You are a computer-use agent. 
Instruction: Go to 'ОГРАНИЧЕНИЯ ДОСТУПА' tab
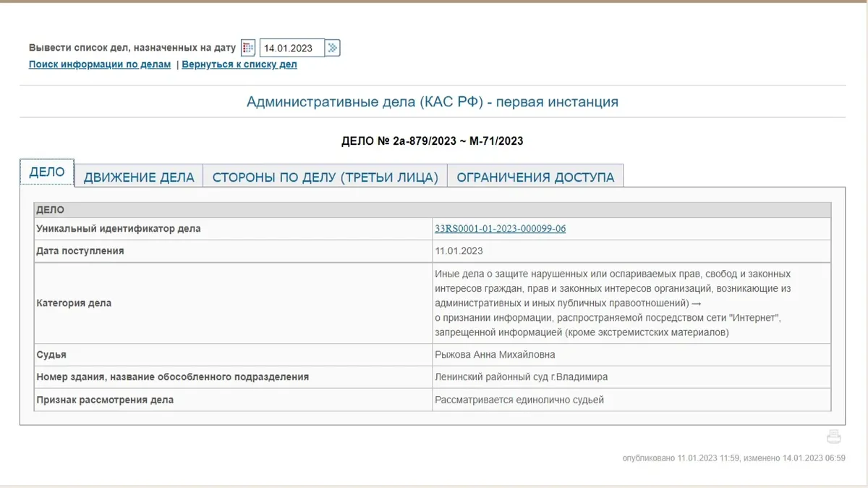click(535, 177)
